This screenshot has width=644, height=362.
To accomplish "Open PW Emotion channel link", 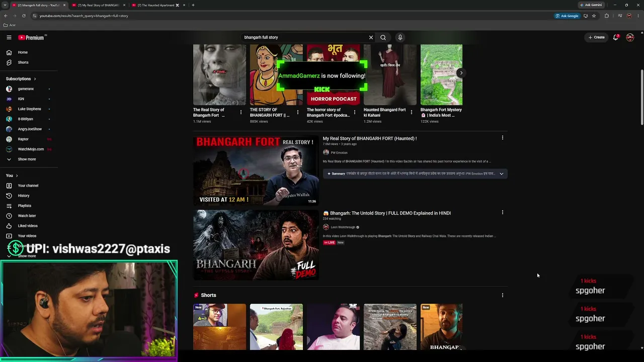I will point(339,153).
